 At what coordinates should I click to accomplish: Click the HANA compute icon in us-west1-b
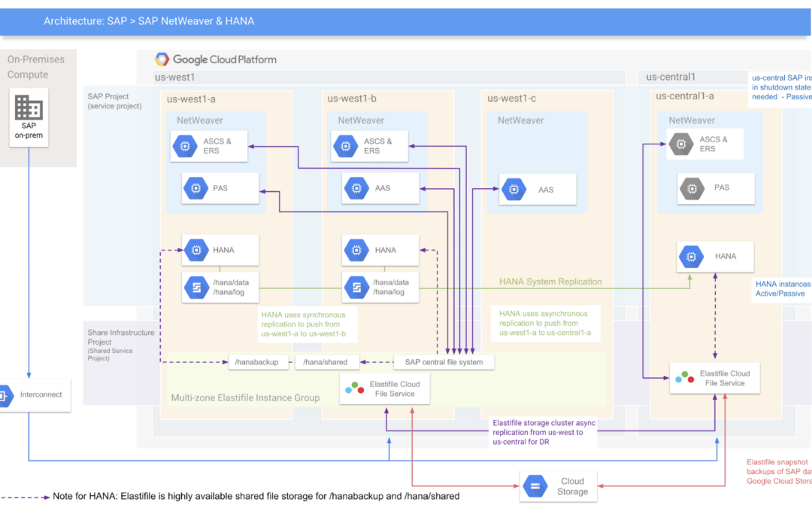[357, 250]
